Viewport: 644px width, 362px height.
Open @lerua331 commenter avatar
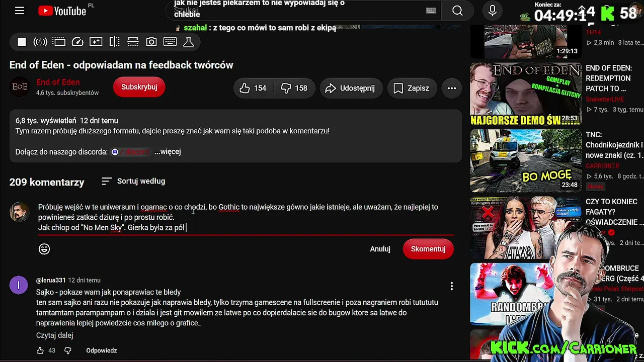pos(19,285)
